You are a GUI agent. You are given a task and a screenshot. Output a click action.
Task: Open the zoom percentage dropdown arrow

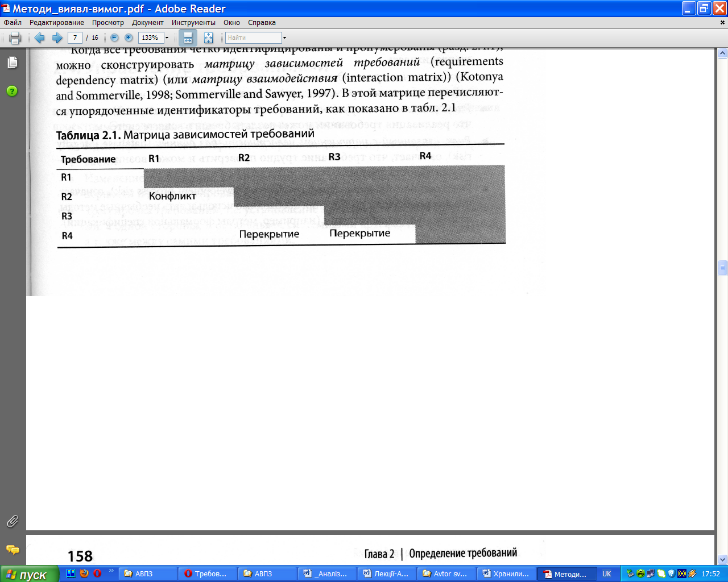167,38
